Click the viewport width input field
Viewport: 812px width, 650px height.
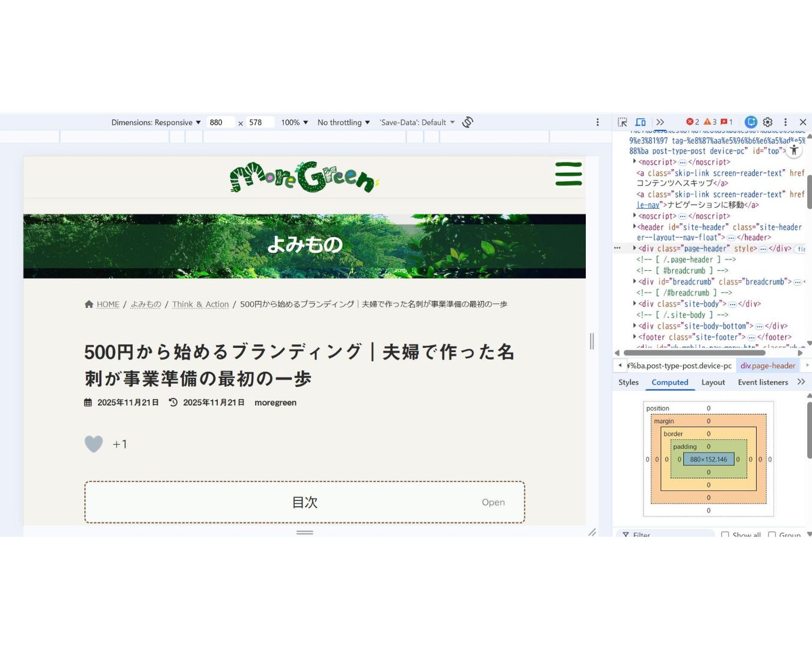coord(220,122)
